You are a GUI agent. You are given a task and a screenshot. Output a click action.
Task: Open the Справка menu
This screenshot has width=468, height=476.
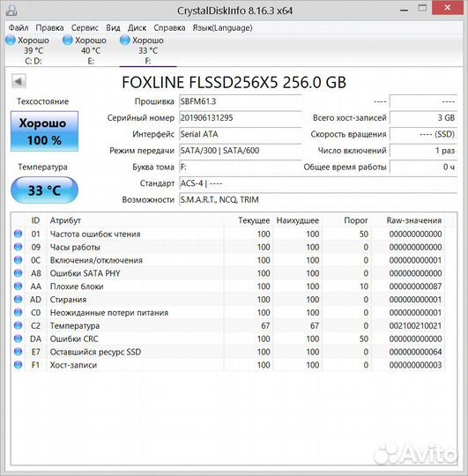[x=169, y=28]
